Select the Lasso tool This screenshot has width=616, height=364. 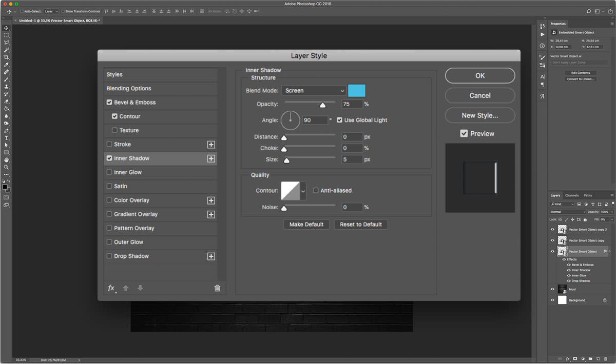click(6, 43)
